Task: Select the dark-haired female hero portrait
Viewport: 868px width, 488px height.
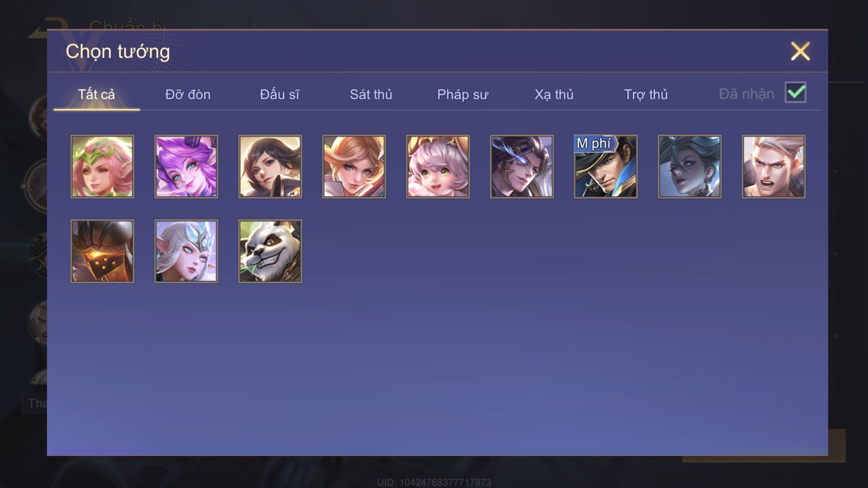Action: (270, 167)
